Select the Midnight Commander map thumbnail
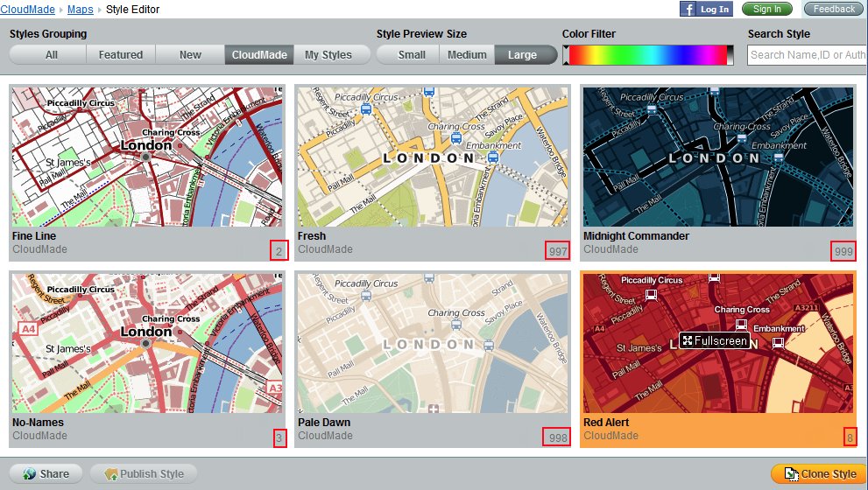 718,157
